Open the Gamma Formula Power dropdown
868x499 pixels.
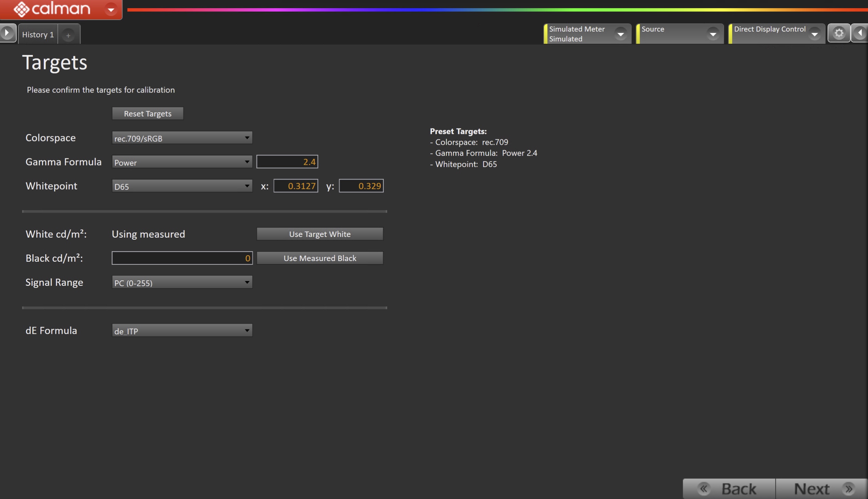pyautogui.click(x=182, y=162)
